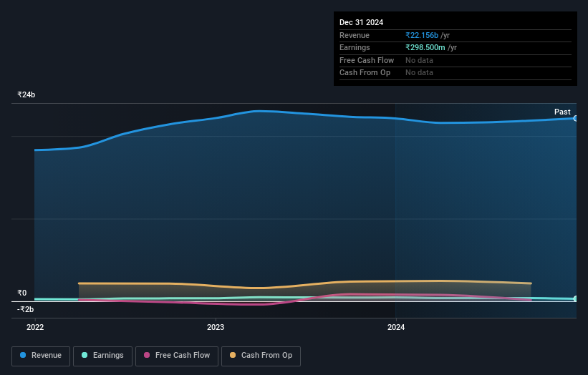Click the Dec 31 2024 tooltip date
Screen dimensions: 588x375
click(x=361, y=22)
